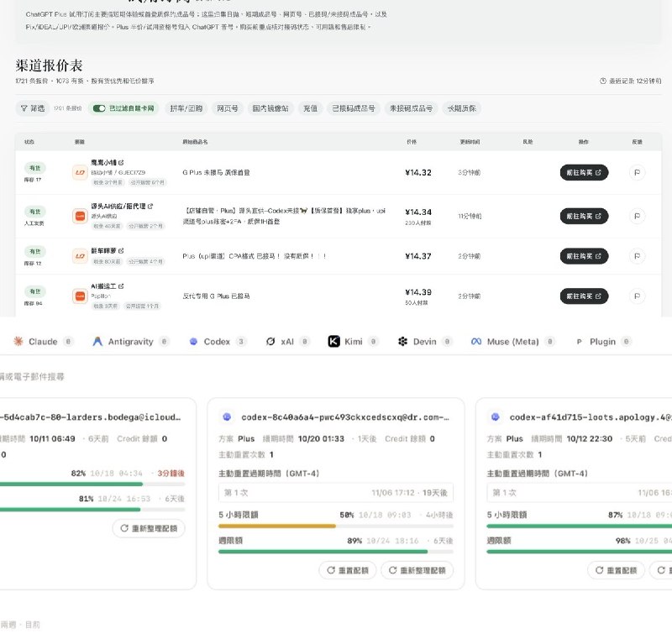Toggle the 已过滤自建卡网 switch
The height and width of the screenshot is (639, 672).
pyautogui.click(x=99, y=108)
